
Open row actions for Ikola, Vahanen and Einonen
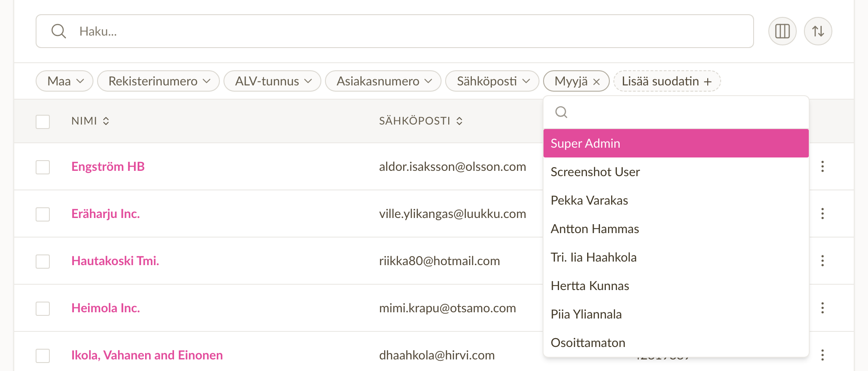coord(822,355)
